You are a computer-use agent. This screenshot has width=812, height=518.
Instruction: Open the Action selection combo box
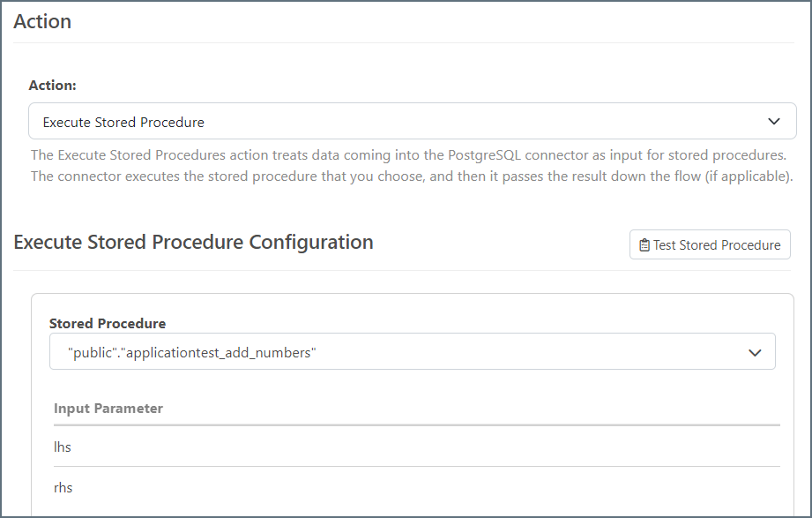412,122
